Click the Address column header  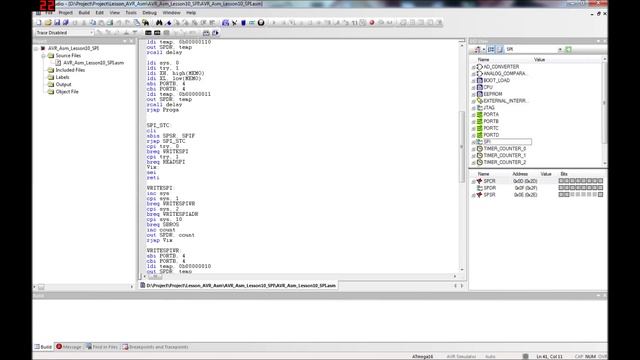520,174
